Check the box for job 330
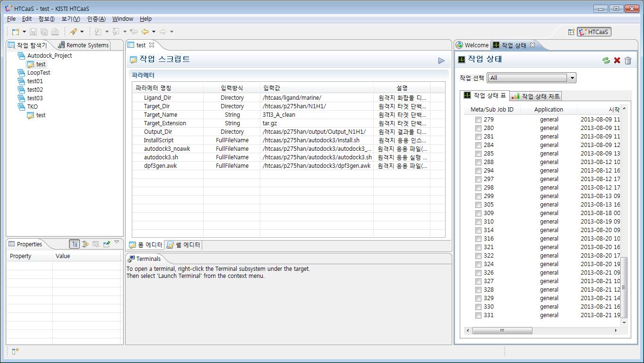Screen dimensions: 644x363 tap(478, 307)
